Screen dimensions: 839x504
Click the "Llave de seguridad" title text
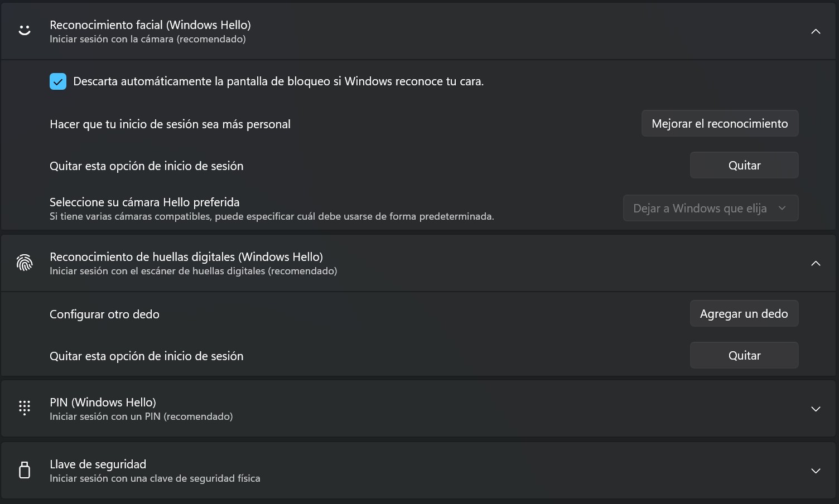click(x=98, y=464)
